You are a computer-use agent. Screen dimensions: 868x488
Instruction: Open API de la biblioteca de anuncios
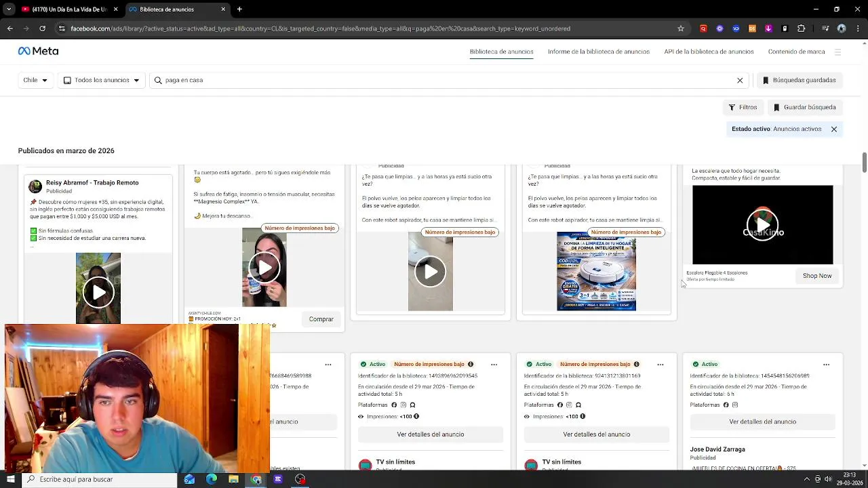tap(709, 52)
